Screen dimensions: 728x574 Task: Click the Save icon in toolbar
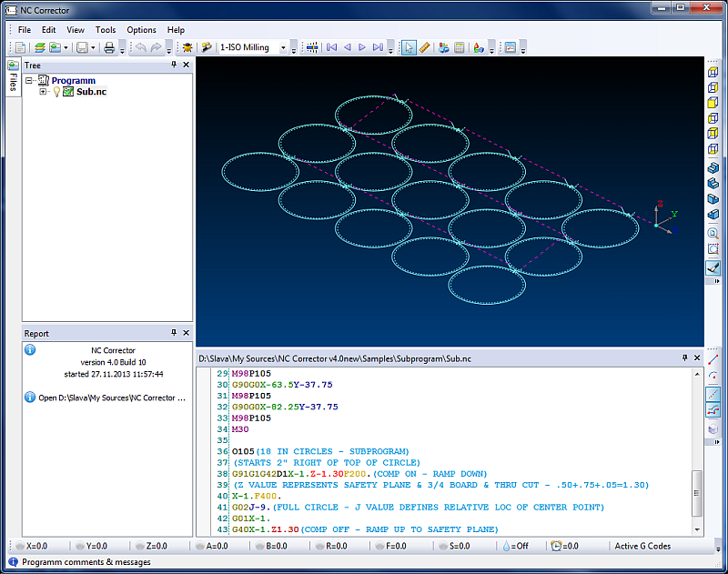(82, 47)
